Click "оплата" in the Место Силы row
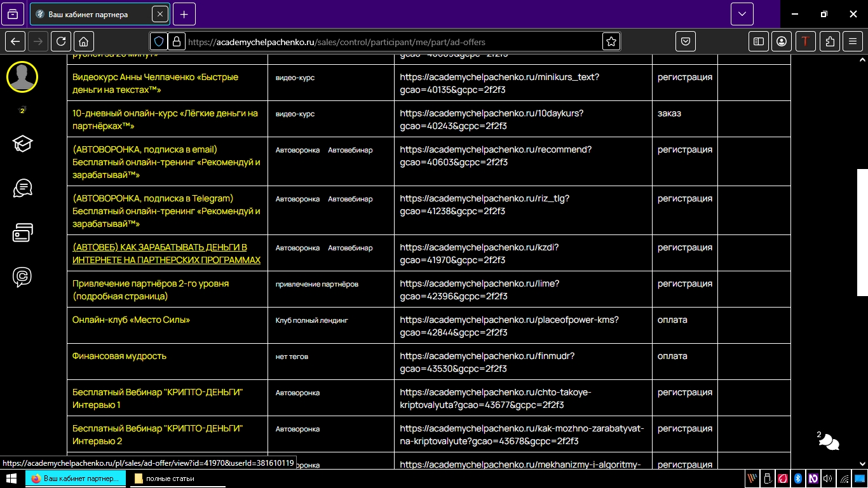Screen dimensions: 868x488 tap(672, 320)
